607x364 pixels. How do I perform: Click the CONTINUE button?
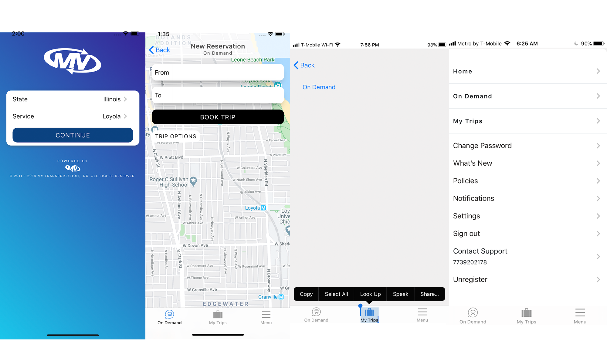(73, 135)
